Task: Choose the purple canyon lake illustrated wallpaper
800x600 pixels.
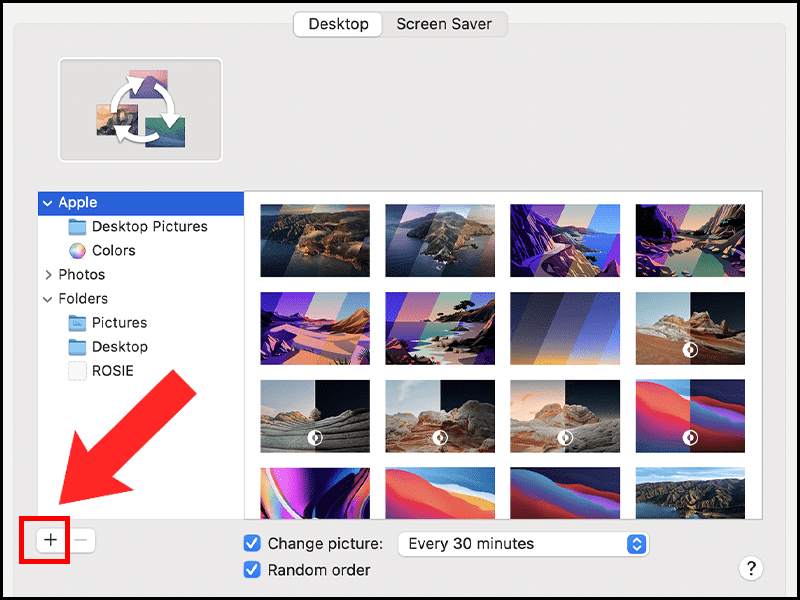Action: (x=690, y=241)
